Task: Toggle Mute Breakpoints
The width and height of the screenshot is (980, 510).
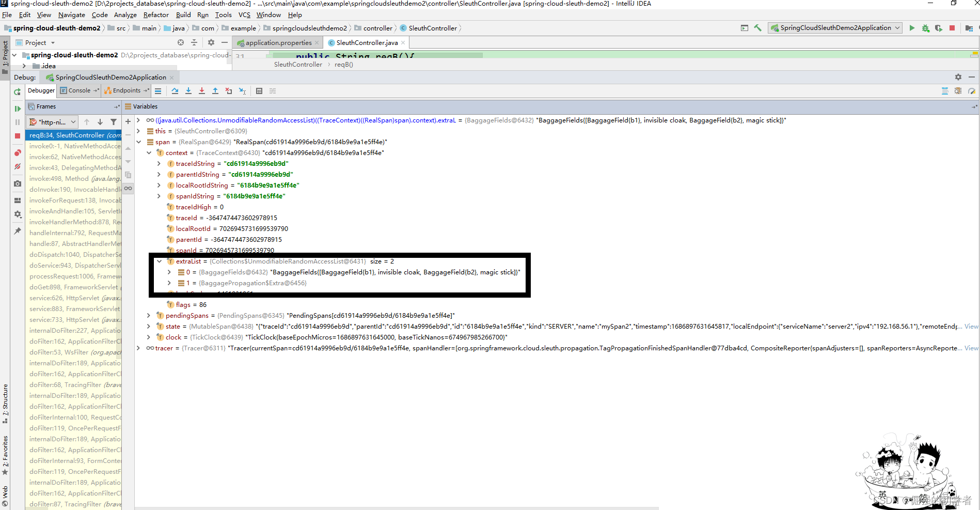Action: 18,166
